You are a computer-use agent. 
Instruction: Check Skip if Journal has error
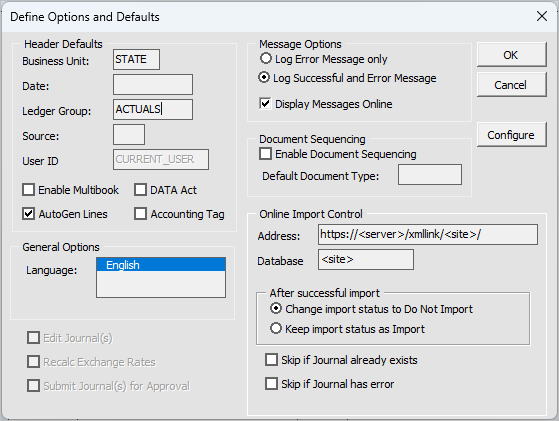click(271, 384)
